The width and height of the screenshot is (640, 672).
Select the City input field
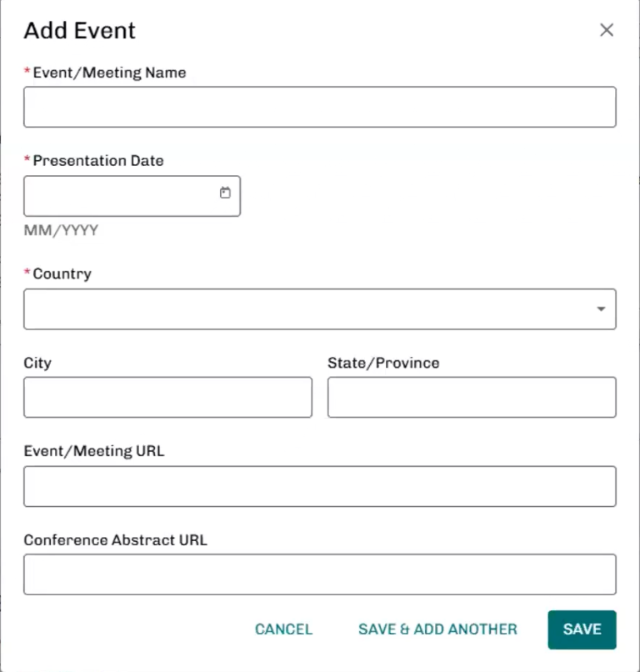pyautogui.click(x=167, y=398)
